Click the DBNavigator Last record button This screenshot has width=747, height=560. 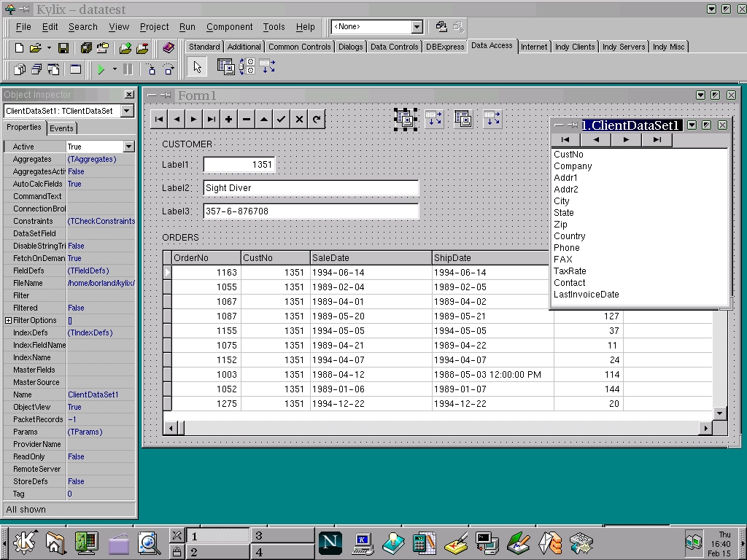tap(212, 119)
